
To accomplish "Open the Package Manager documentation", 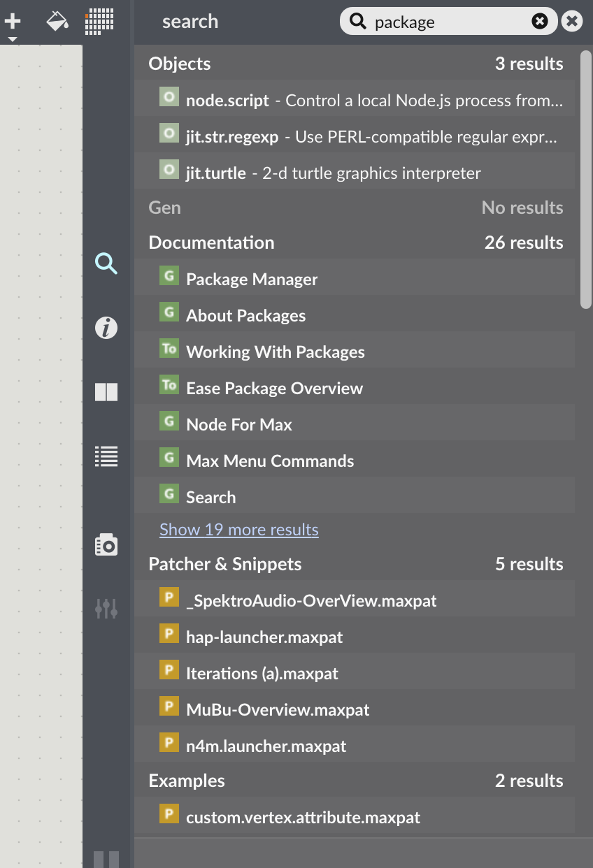I will tap(355, 279).
